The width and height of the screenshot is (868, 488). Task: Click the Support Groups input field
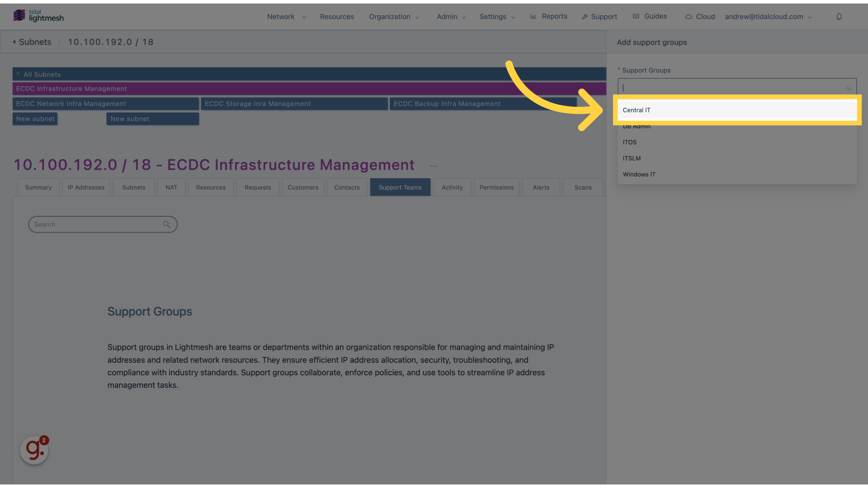pyautogui.click(x=737, y=88)
